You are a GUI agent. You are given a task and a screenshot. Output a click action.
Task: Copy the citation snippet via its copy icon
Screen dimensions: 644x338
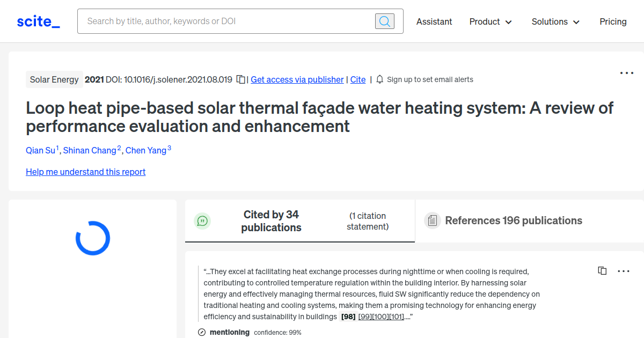(602, 270)
